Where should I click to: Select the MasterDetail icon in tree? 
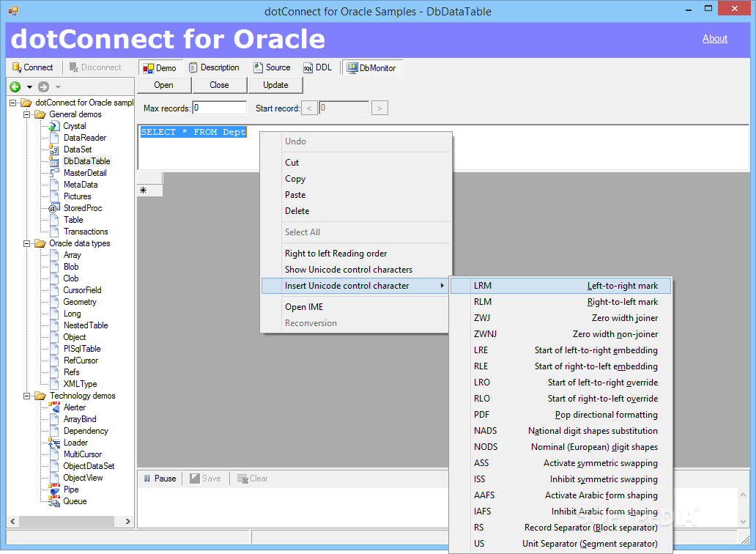pos(54,173)
